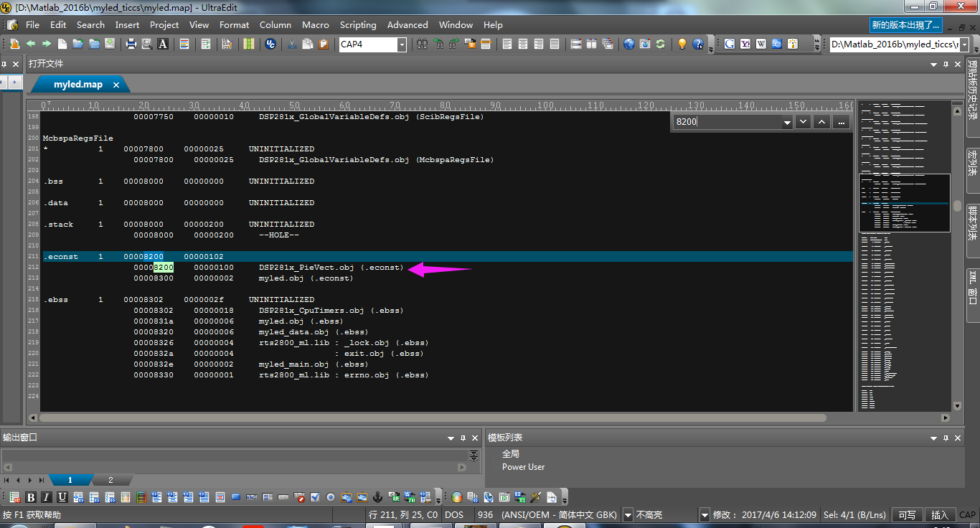The height and width of the screenshot is (528, 980).
Task: Toggle Underline in the HTML toolbar
Action: point(62,497)
